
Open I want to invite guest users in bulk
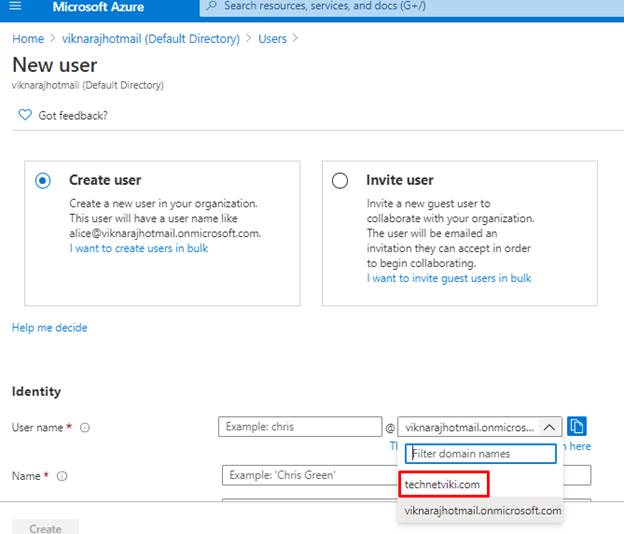449,278
